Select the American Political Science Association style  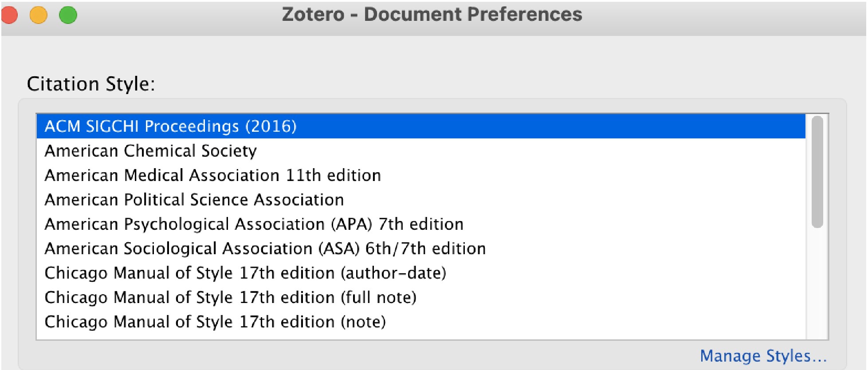pyautogui.click(x=194, y=200)
